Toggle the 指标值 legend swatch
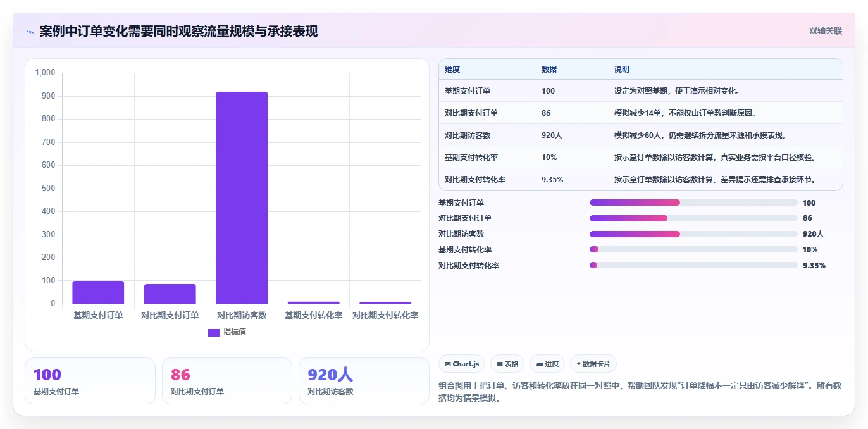868x429 pixels. pos(214,332)
